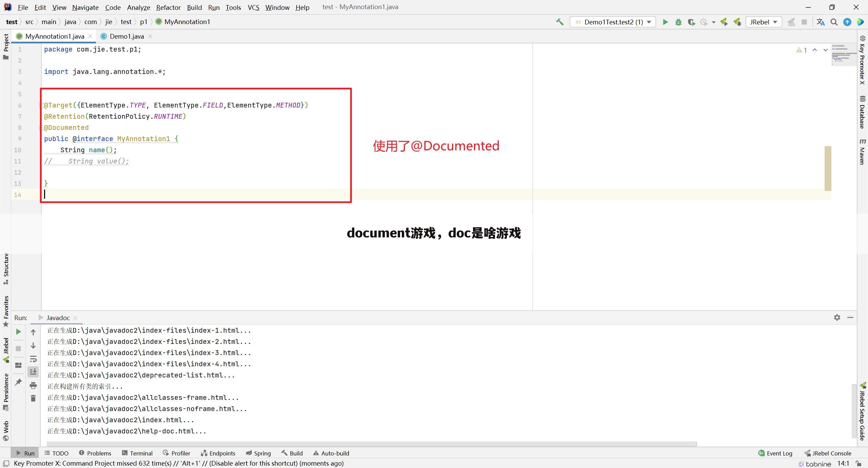Screen dimensions: 868x468
Task: Click the console horizontal scrollbar
Action: [x=372, y=444]
